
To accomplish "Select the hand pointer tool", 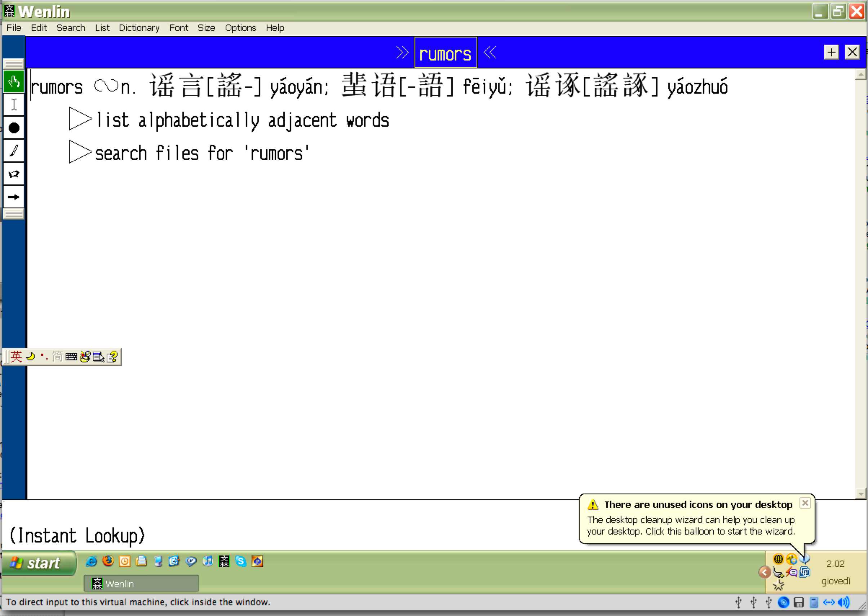I will pos(14,81).
